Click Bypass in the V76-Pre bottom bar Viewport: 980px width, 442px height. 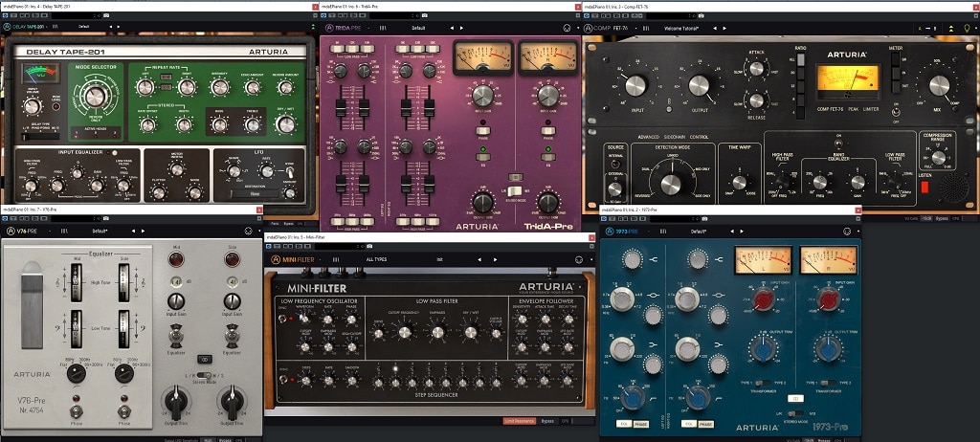[226, 440]
